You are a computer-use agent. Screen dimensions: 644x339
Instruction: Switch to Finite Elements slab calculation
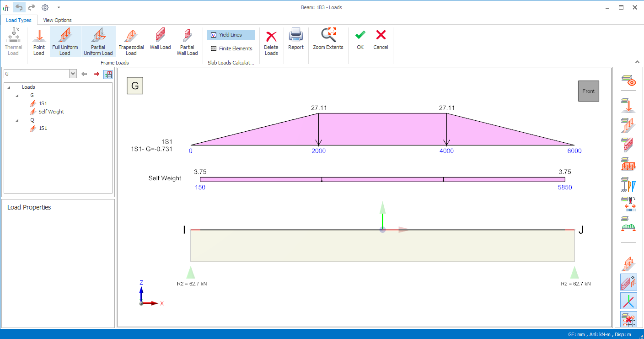[x=231, y=48]
